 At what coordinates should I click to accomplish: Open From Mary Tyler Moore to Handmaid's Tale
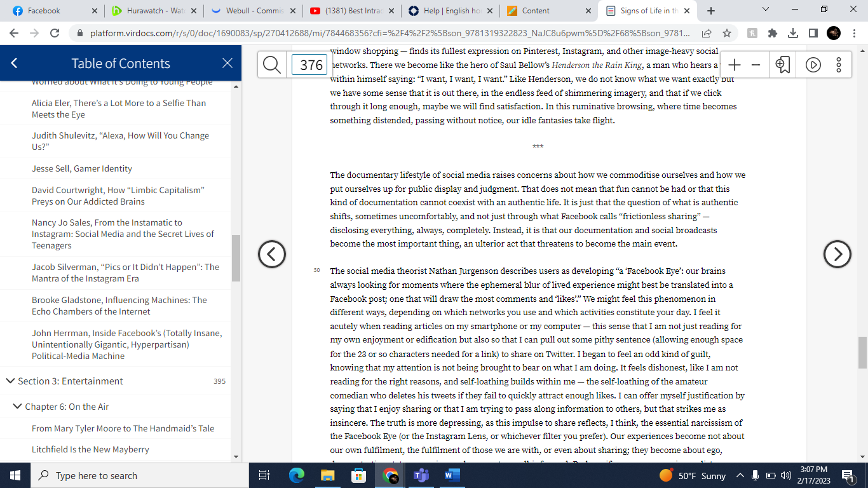coord(123,428)
